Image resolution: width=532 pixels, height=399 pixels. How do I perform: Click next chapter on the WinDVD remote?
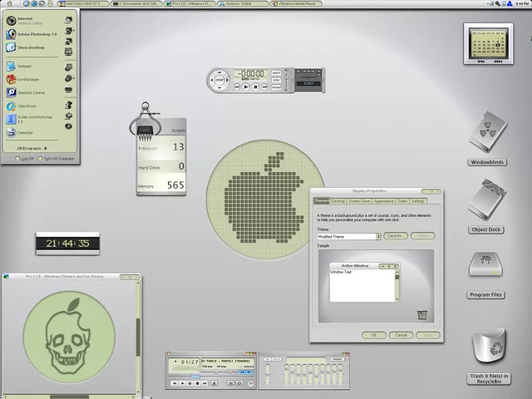point(264,86)
